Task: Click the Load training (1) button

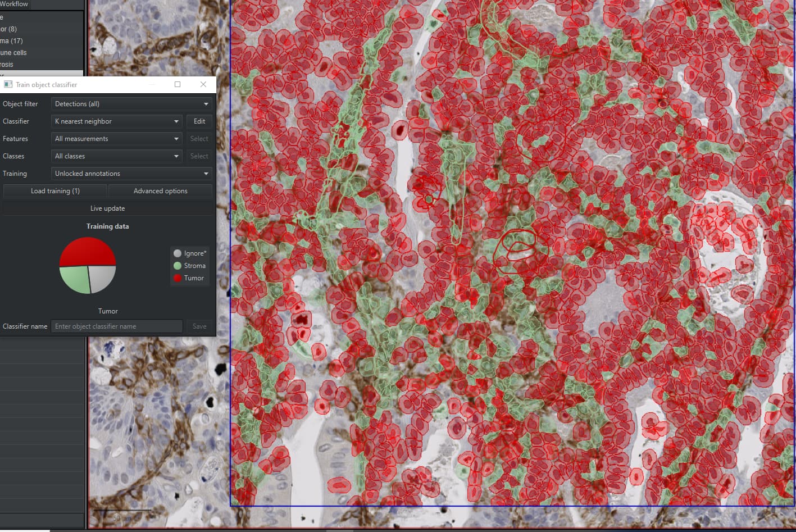Action: (55, 191)
